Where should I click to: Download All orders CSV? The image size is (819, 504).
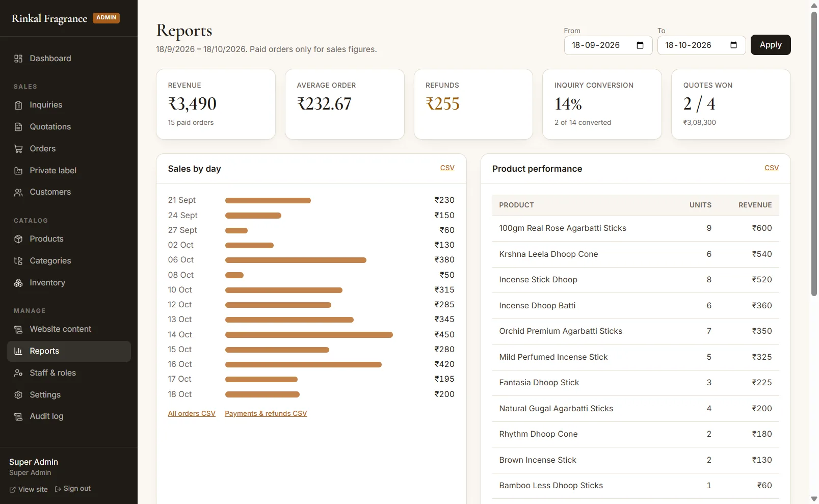pyautogui.click(x=192, y=413)
